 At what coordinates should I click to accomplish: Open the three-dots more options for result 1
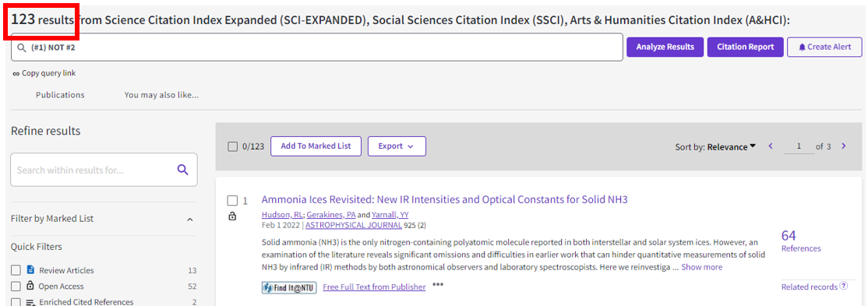point(438,285)
